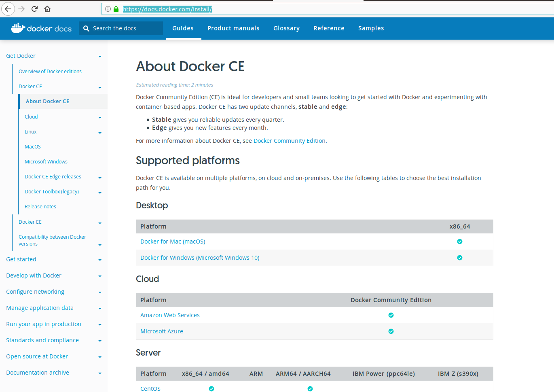Open the Product manuals tab

(x=233, y=28)
